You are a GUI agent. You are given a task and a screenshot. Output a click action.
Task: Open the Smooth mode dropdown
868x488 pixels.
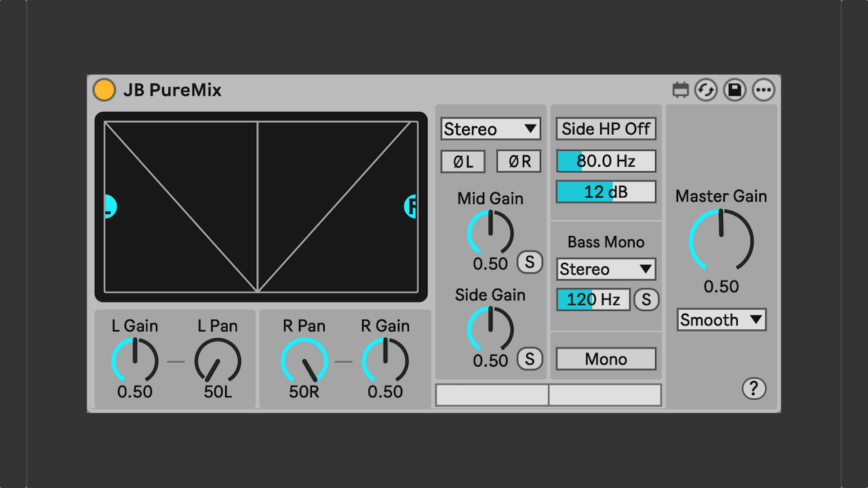(x=721, y=320)
